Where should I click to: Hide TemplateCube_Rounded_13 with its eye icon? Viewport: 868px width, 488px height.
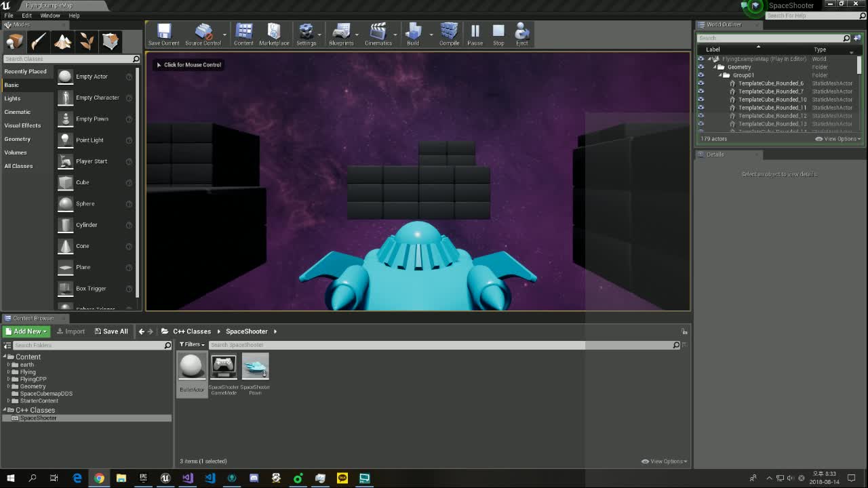(x=701, y=124)
